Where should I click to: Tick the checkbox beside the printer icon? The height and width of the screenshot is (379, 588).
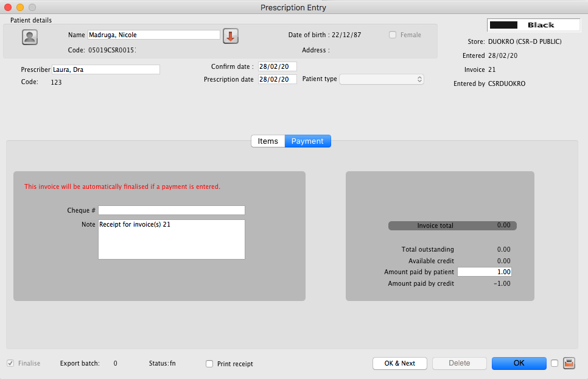click(555, 363)
